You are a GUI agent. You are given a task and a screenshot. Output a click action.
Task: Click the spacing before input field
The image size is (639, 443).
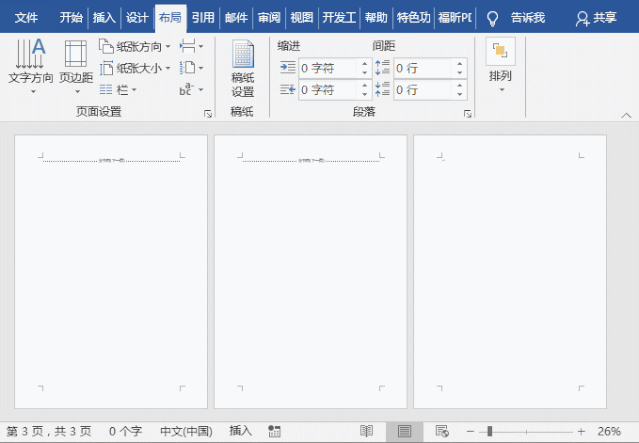pos(423,68)
